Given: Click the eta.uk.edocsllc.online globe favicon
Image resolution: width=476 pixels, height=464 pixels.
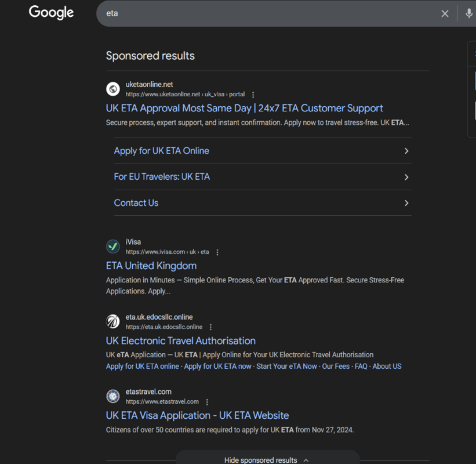Looking at the screenshot, I should 113,321.
